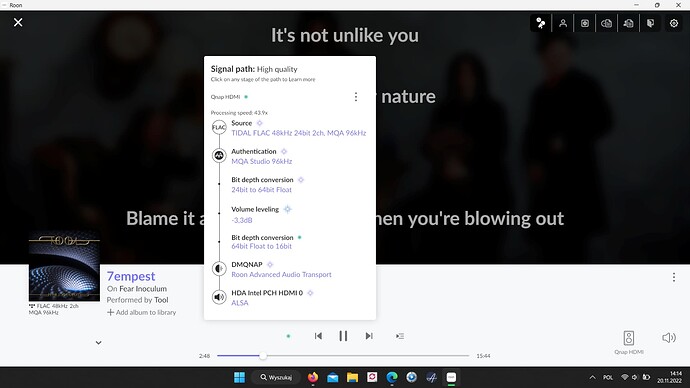
Task: Open the play queue icon
Action: click(x=400, y=336)
